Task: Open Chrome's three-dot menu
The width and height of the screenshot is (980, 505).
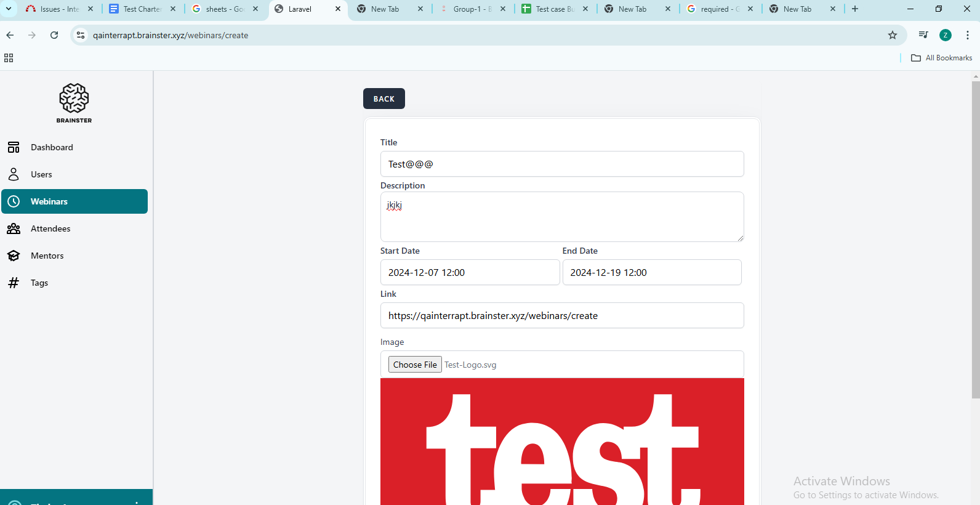Action: pyautogui.click(x=967, y=35)
